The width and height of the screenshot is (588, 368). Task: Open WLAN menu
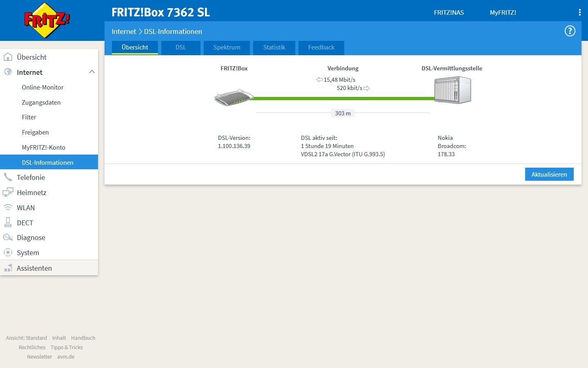click(49, 207)
